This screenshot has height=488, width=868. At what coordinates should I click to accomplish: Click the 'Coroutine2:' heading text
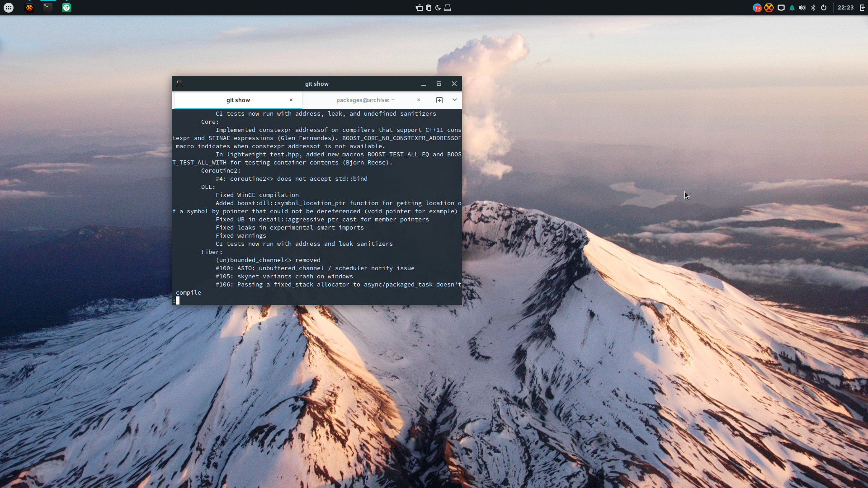221,171
